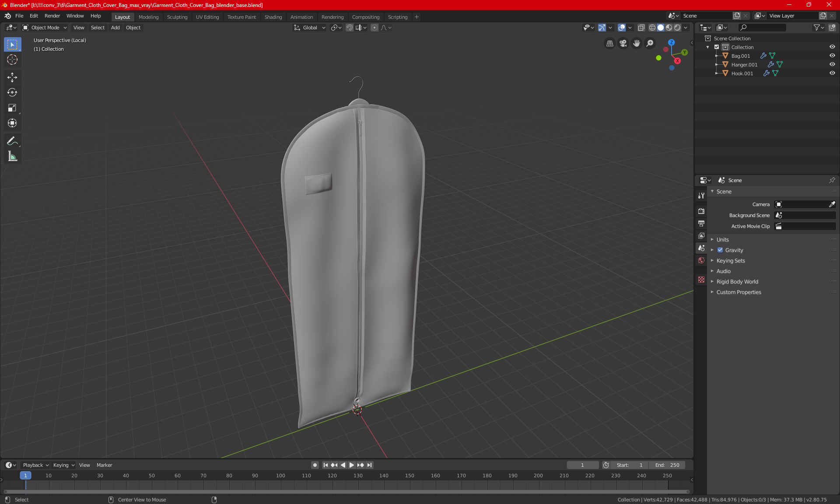Click the current frame field

pyautogui.click(x=582, y=465)
